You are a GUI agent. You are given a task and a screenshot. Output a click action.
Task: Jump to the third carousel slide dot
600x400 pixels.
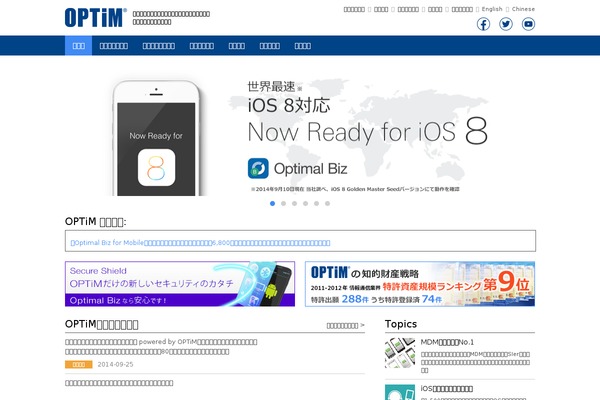pyautogui.click(x=295, y=204)
